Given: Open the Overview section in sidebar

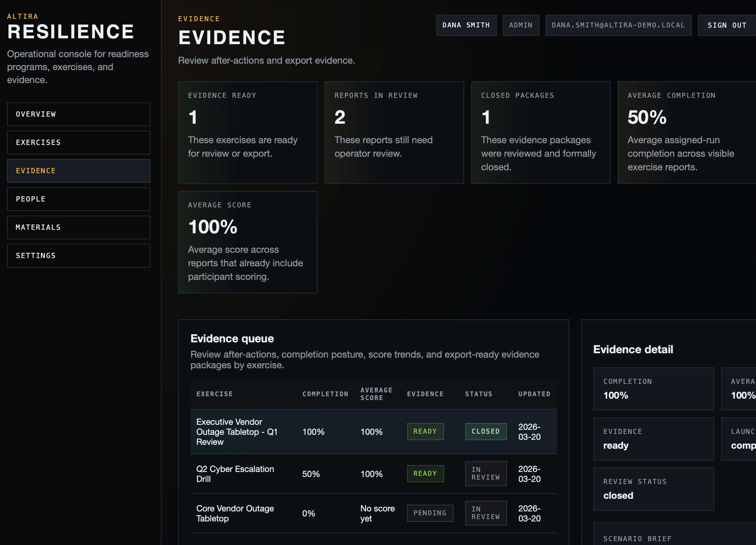Looking at the screenshot, I should [78, 114].
